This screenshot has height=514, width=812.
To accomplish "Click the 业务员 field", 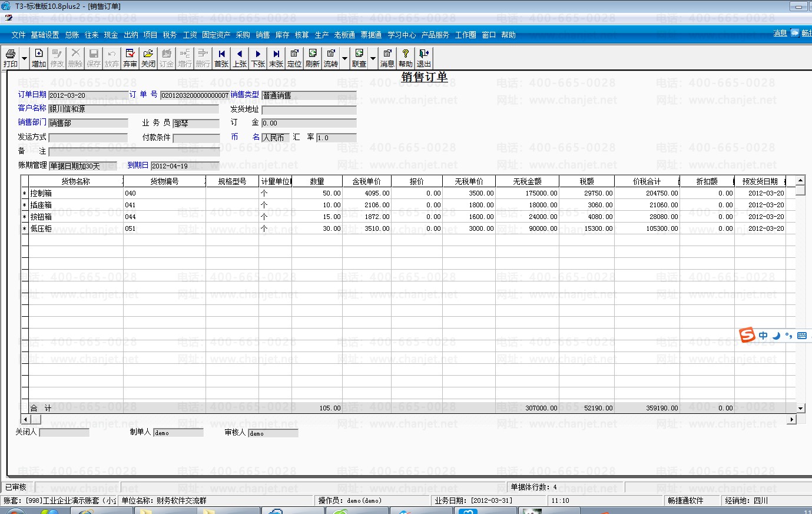I will 196,123.
